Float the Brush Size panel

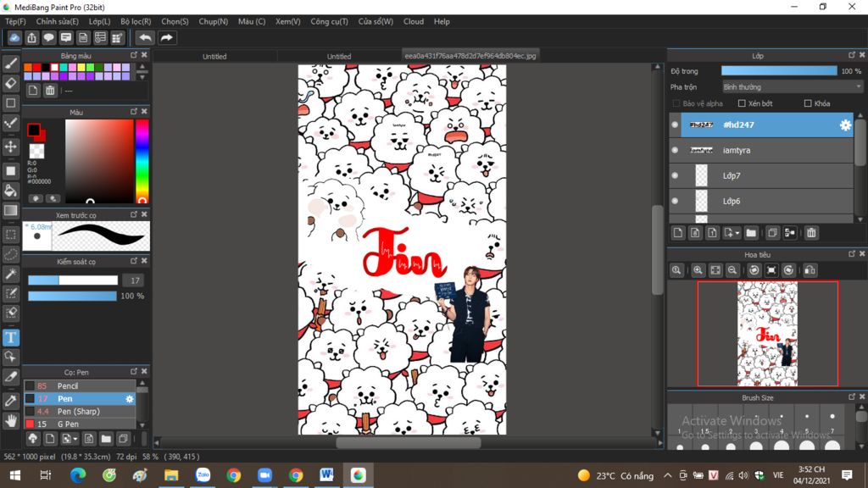tap(851, 396)
